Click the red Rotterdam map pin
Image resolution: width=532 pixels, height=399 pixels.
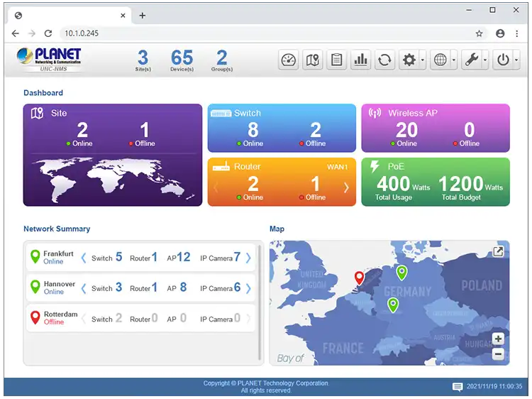tap(360, 278)
